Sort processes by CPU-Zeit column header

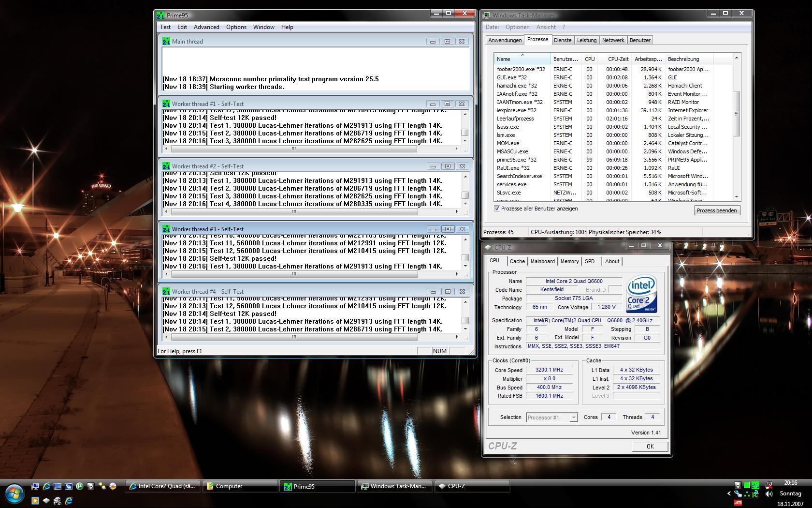[x=614, y=59]
